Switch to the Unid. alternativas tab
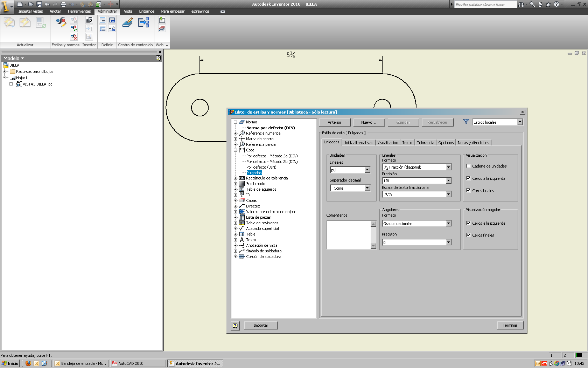 click(x=358, y=143)
